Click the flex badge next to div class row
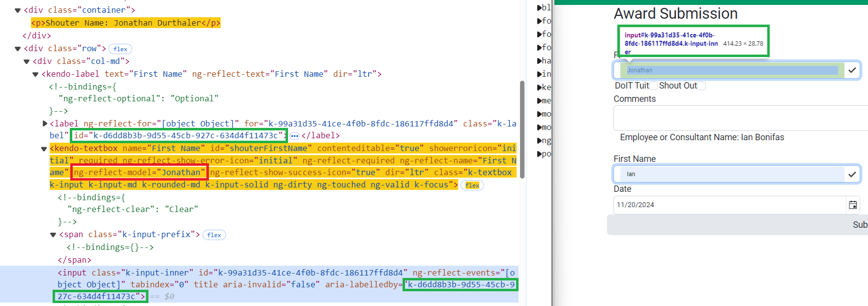Screen dimensions: 868x306 tap(120, 49)
